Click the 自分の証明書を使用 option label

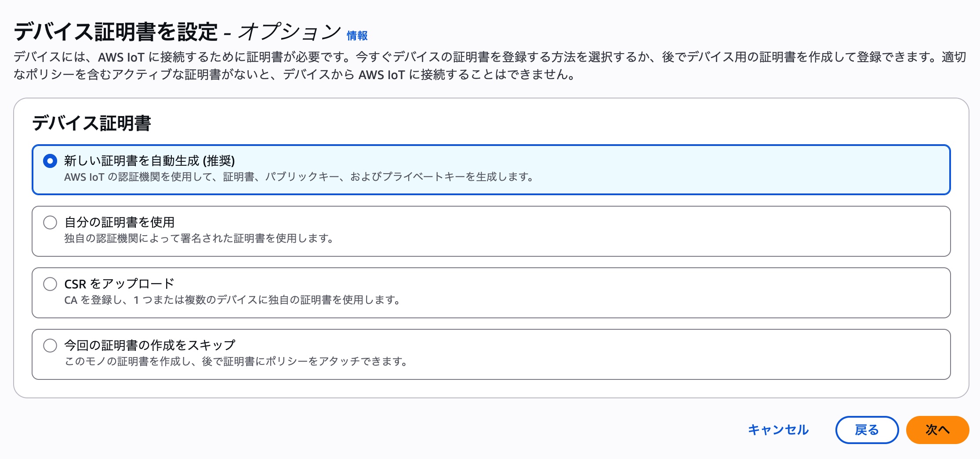click(x=120, y=222)
